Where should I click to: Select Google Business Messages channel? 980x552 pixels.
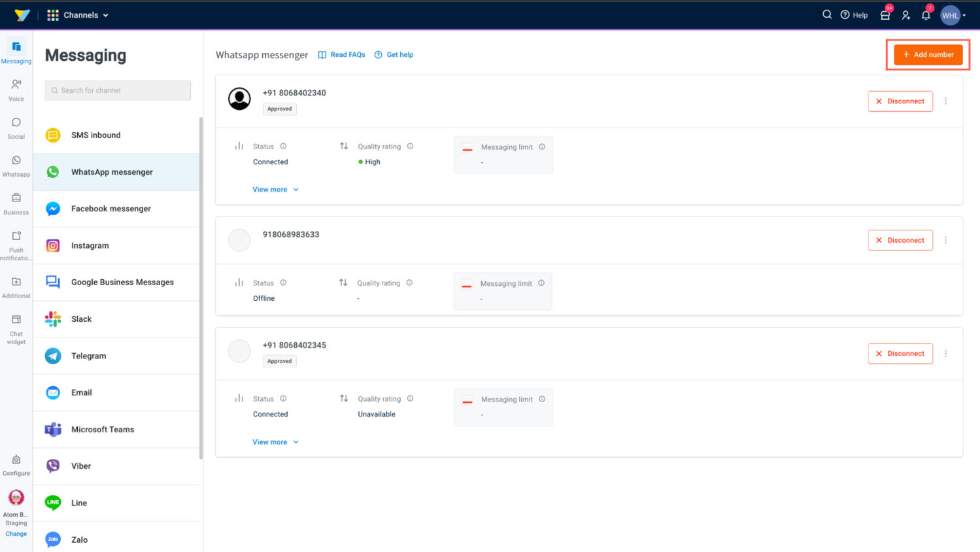pyautogui.click(x=116, y=283)
